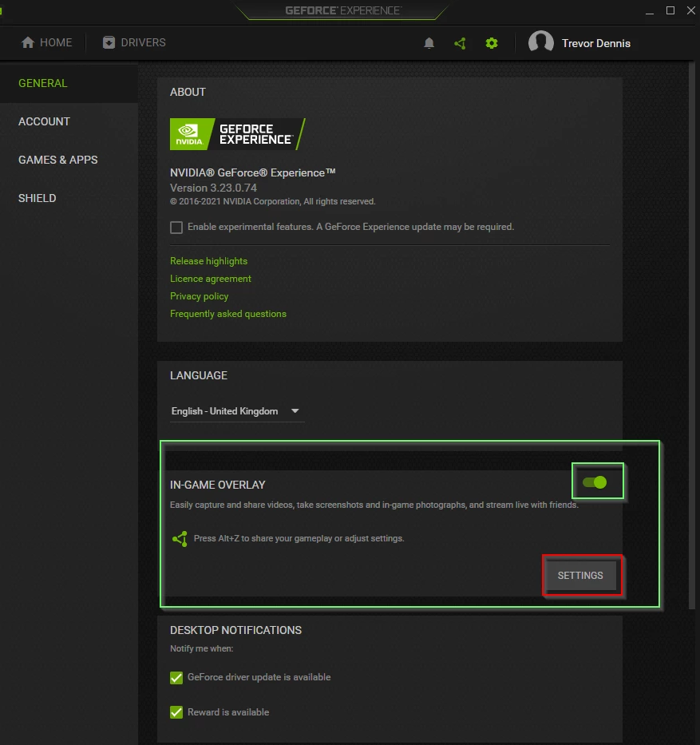Click the user avatar icon
Screen dimensions: 700x745
click(541, 43)
